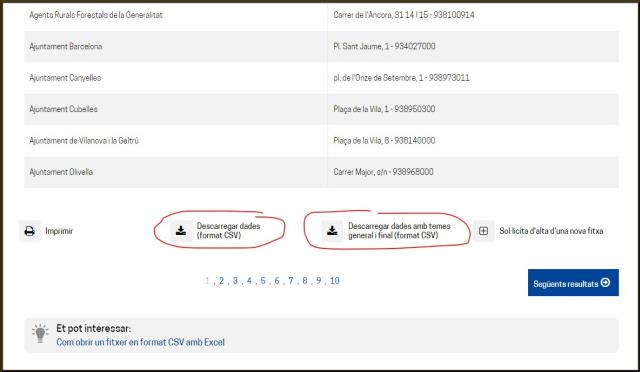This screenshot has height=372, width=640.
Task: Go to results page 8
Action: pos(304,281)
